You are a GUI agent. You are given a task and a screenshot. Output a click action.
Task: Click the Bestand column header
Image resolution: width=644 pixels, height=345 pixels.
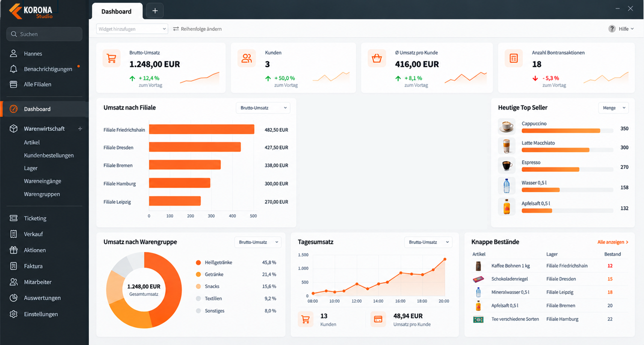[x=612, y=254]
